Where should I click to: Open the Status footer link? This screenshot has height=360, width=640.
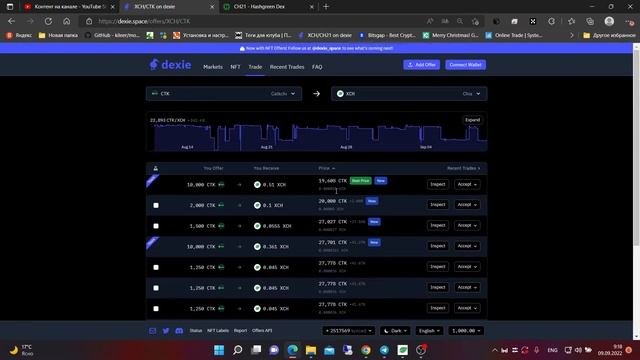[x=196, y=331]
